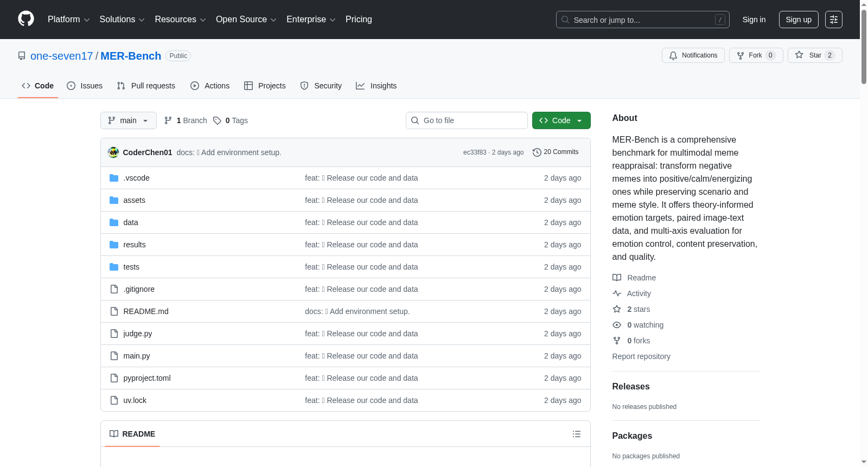Open the judge.py file name
The height and width of the screenshot is (467, 868).
pos(138,334)
